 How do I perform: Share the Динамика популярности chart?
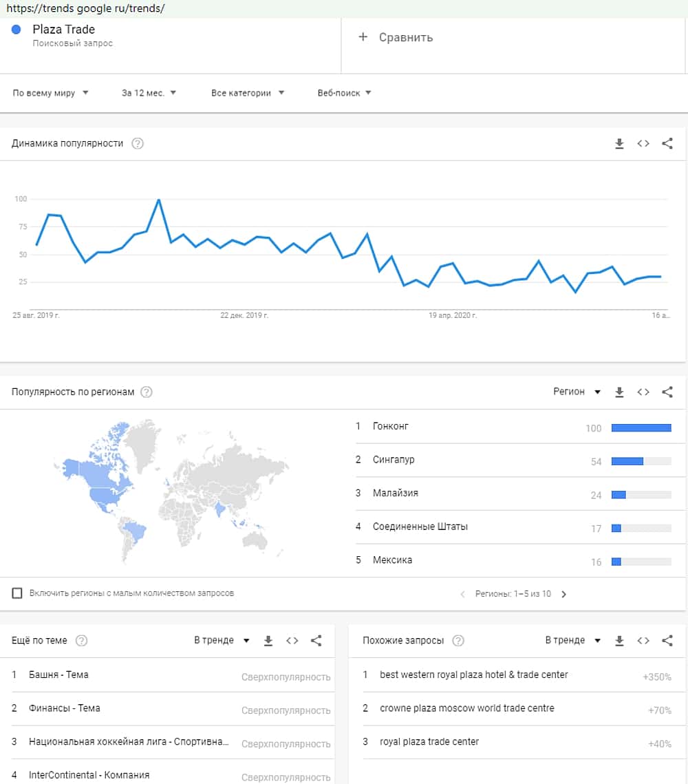pos(667,144)
